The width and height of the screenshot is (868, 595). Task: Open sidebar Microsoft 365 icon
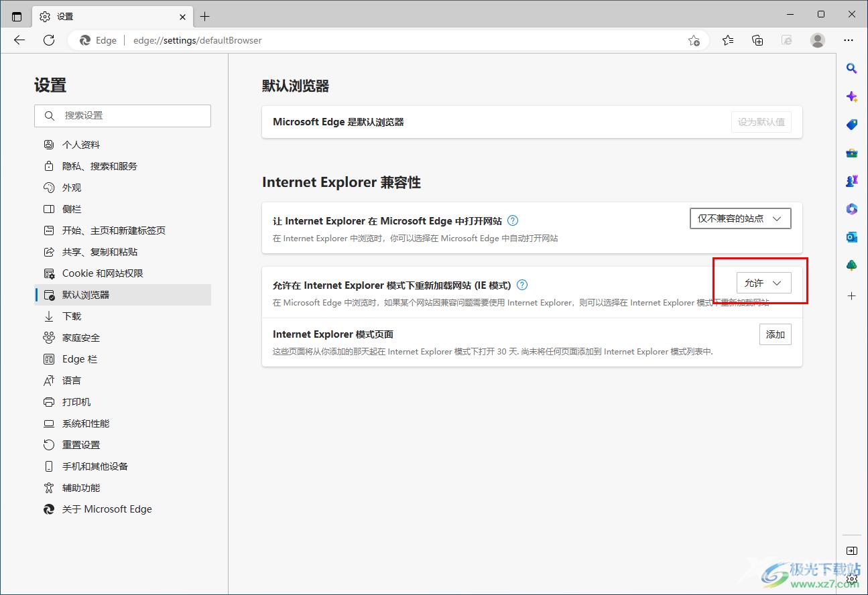click(851, 209)
